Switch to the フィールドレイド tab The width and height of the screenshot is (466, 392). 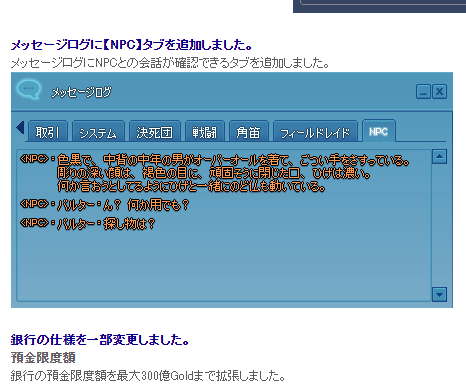[x=315, y=132]
